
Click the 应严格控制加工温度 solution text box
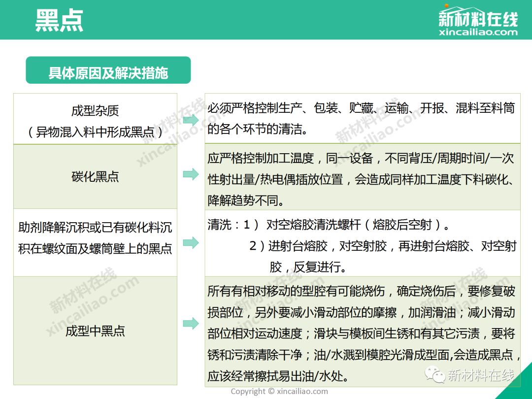tap(361, 179)
